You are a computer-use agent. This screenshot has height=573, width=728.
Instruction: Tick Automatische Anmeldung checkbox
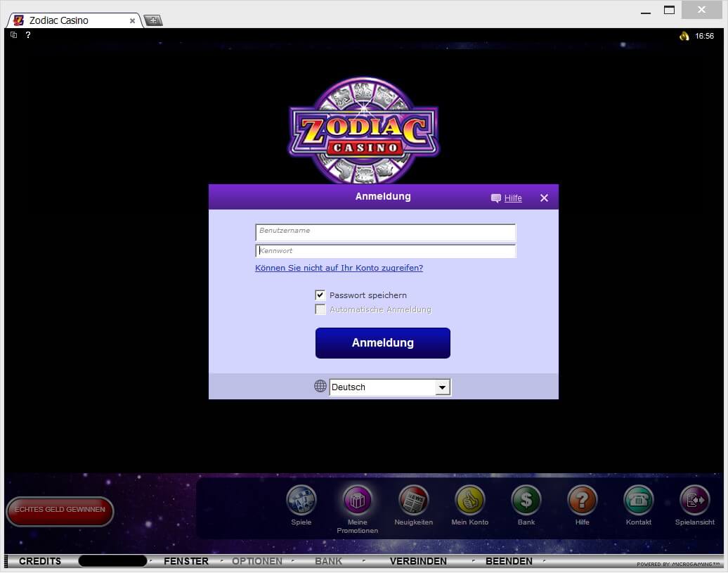[320, 309]
